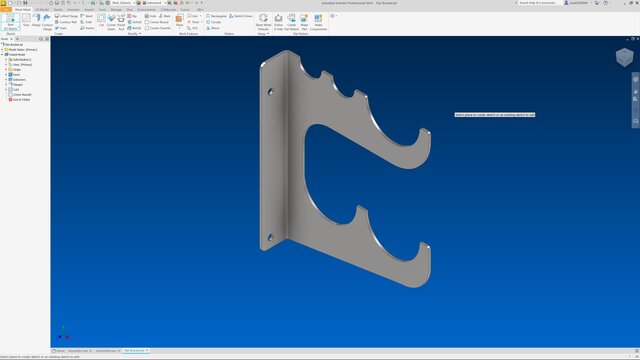The width and height of the screenshot is (640, 360).
Task: Choose the Hem command
Action: [61, 28]
